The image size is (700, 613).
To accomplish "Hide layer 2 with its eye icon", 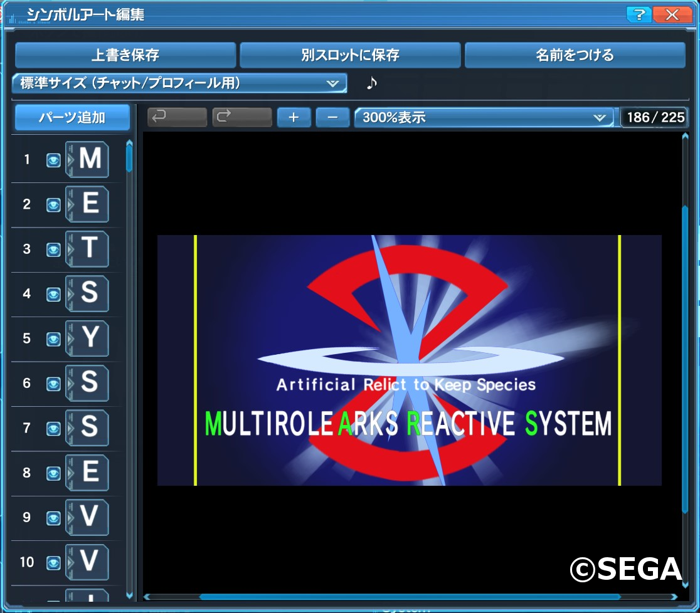I will tap(53, 205).
